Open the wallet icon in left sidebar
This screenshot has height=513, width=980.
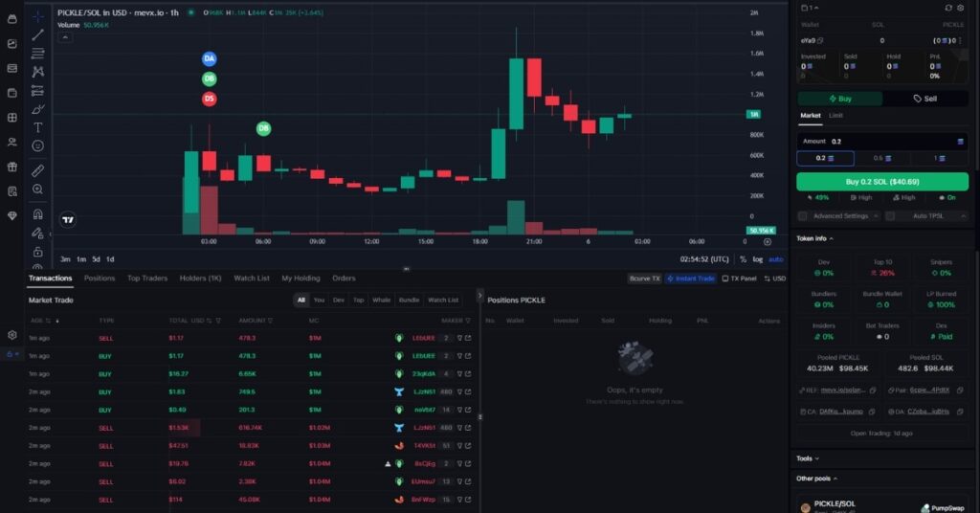[x=11, y=93]
